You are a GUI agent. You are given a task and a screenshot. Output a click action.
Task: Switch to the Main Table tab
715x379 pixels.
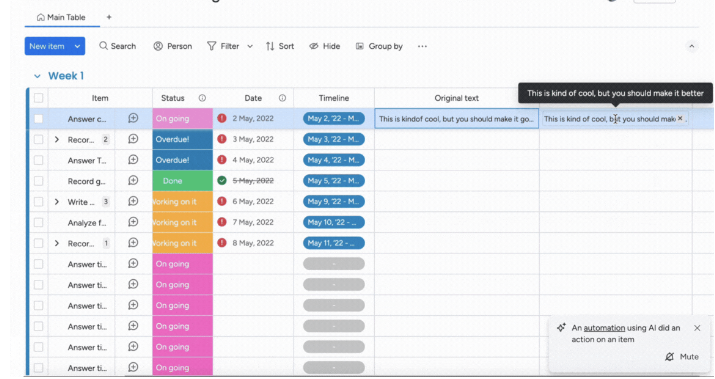(61, 17)
